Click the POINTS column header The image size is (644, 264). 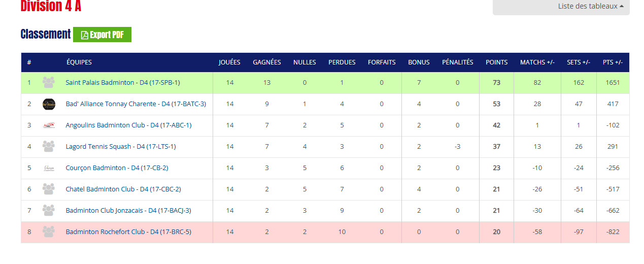point(496,62)
